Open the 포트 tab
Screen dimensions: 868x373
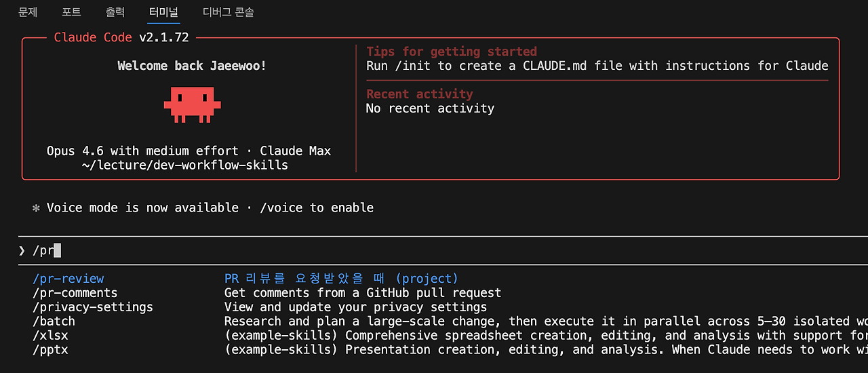point(71,12)
